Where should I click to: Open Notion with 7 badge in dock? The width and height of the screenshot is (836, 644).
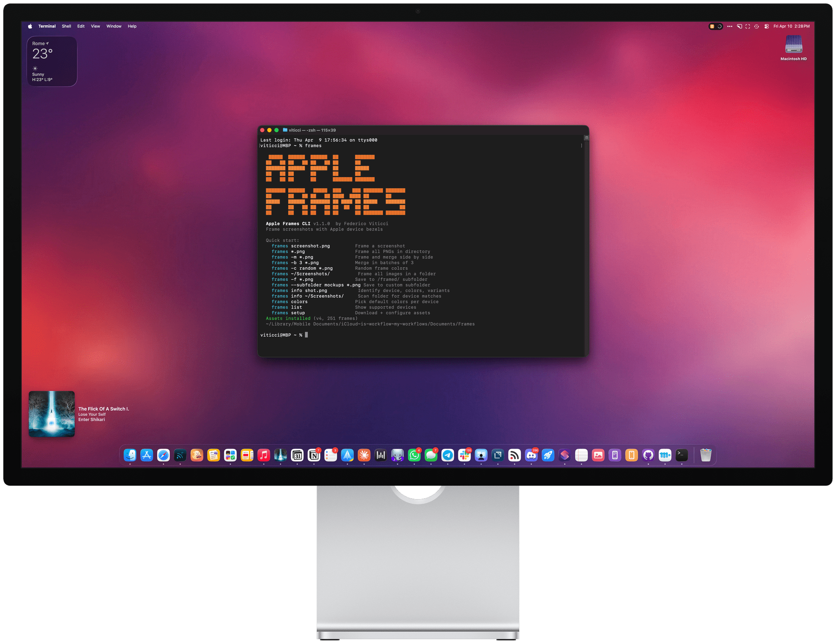pos(314,455)
